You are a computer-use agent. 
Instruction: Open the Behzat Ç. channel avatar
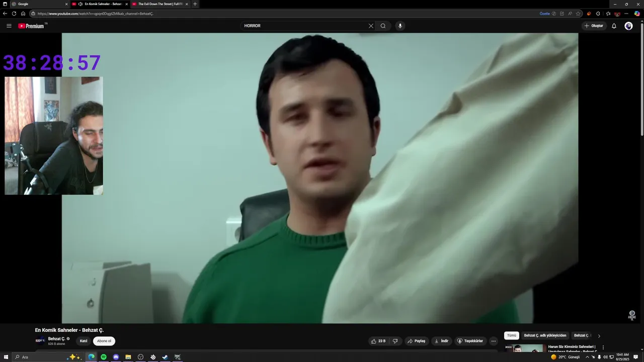(x=40, y=340)
